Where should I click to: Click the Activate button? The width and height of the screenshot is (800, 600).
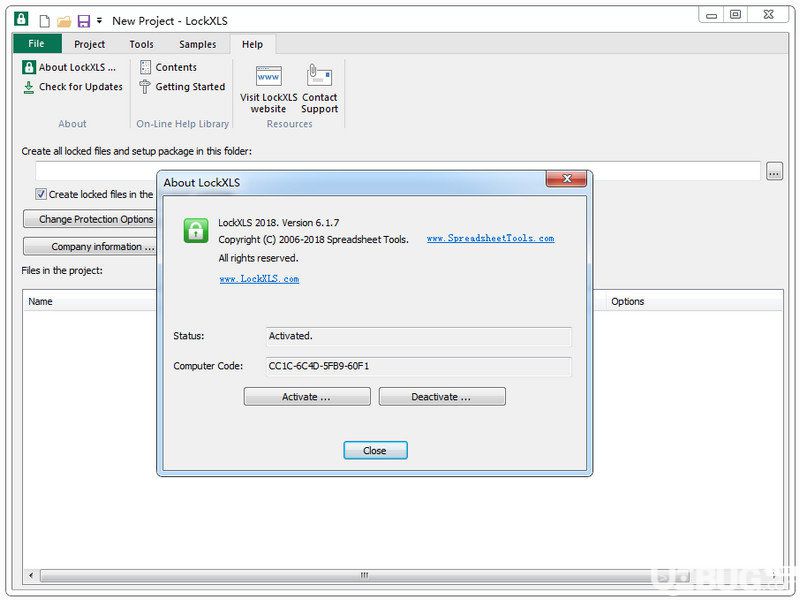(307, 396)
